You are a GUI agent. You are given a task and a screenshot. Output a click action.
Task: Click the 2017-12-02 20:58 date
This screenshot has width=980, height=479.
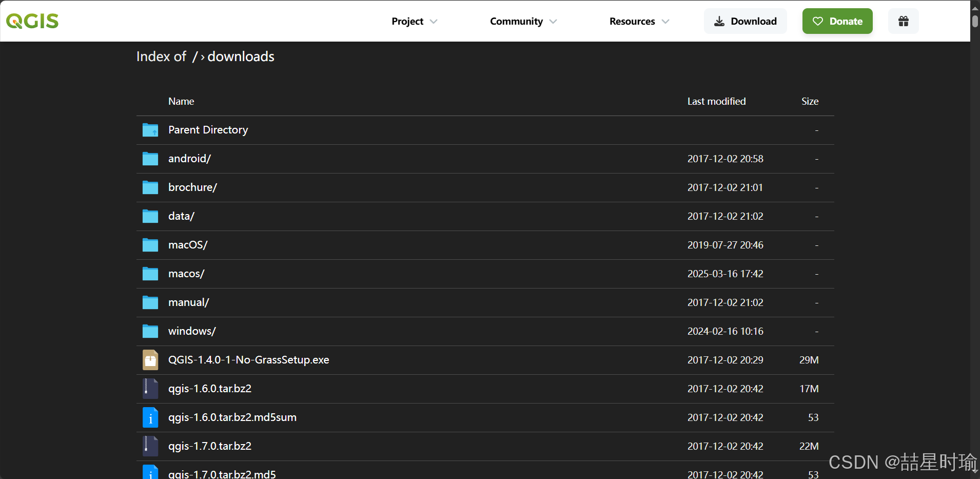click(x=726, y=159)
